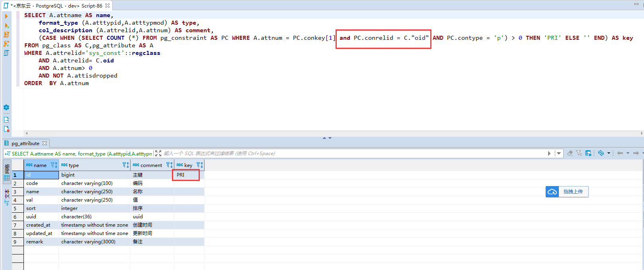The height and width of the screenshot is (270, 644).
Task: Click the blue cloud upload icon
Action: 552,192
